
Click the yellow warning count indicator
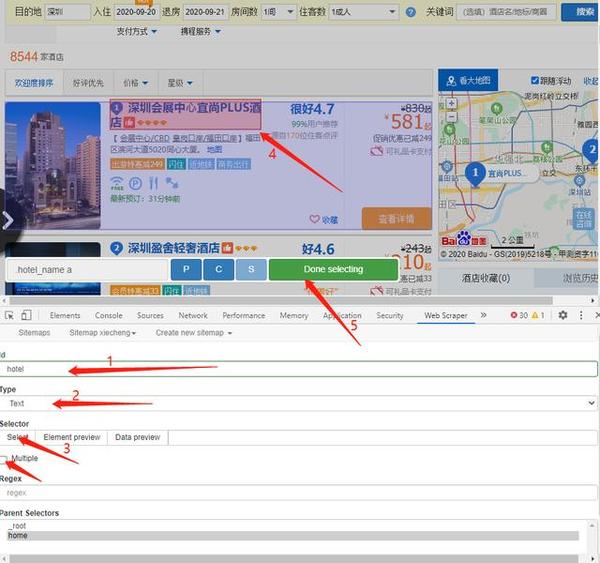(538, 315)
